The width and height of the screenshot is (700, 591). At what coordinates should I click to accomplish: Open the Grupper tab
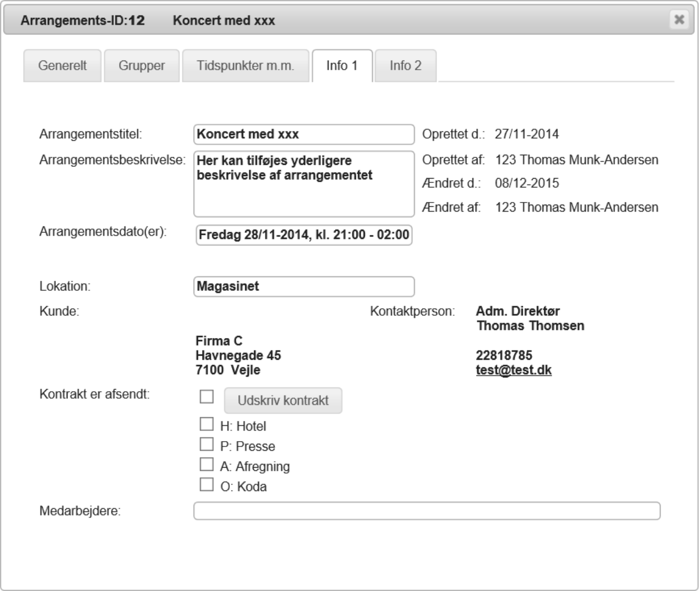point(141,66)
